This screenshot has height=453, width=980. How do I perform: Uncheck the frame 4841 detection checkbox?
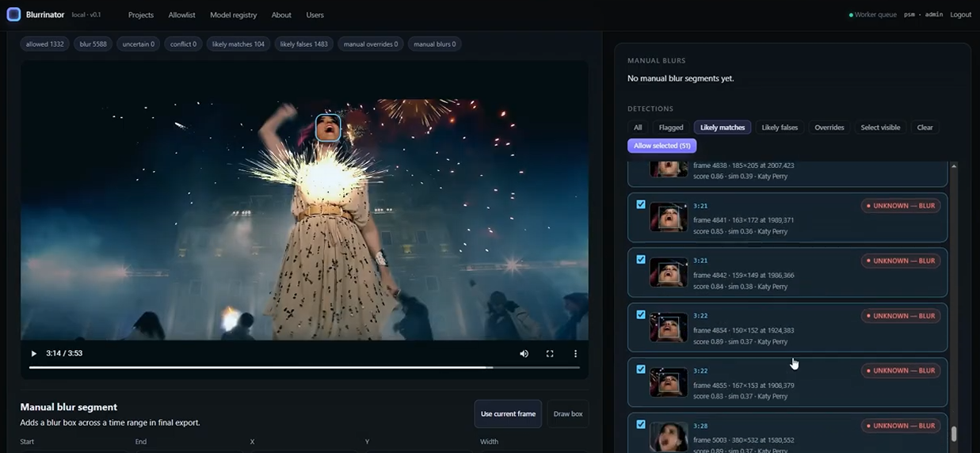tap(641, 204)
